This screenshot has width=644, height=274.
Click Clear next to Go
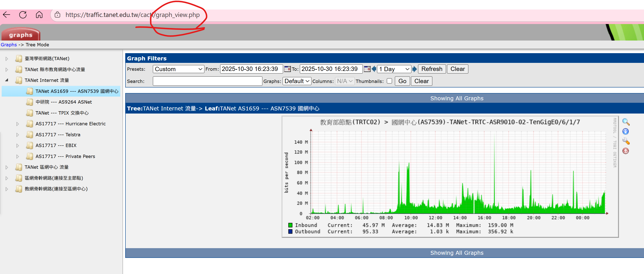click(x=421, y=81)
